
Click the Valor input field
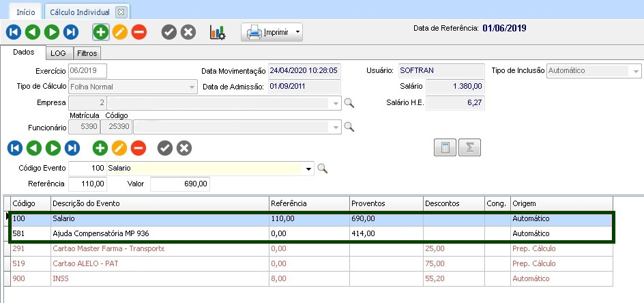(179, 184)
